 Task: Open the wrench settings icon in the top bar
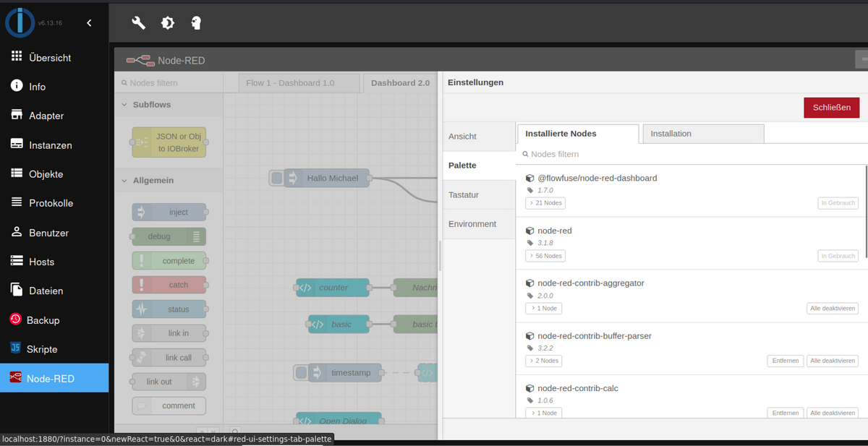(x=138, y=23)
